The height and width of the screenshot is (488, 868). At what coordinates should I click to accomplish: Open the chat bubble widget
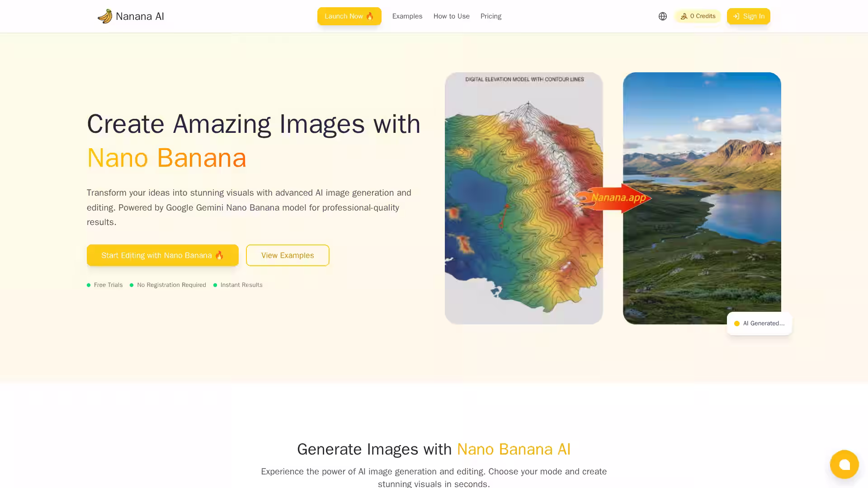(x=844, y=464)
